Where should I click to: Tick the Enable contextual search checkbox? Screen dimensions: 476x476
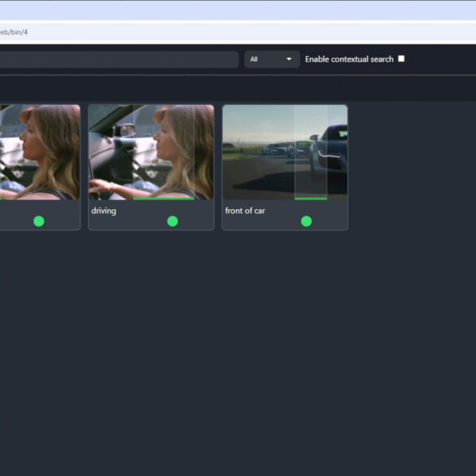point(401,59)
